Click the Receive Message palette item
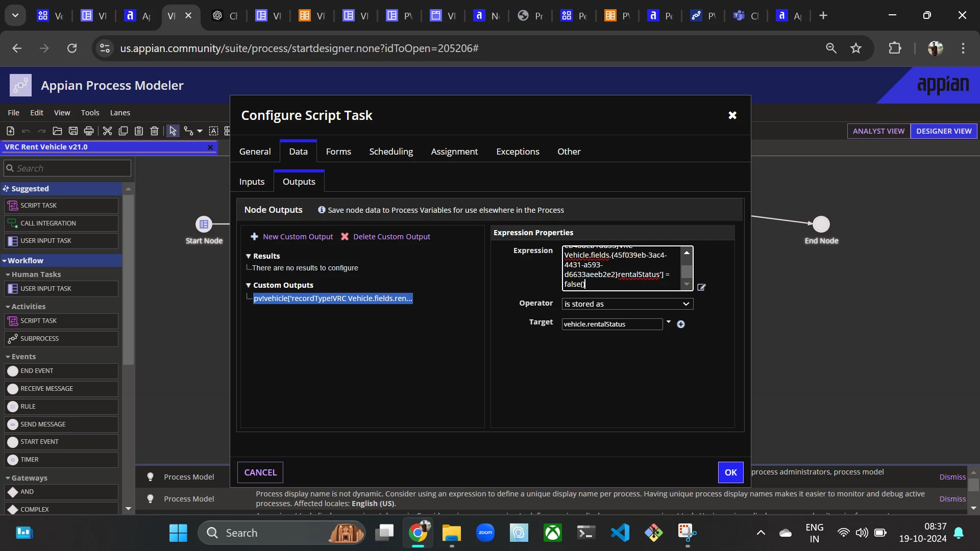The image size is (980, 551). (x=61, y=389)
